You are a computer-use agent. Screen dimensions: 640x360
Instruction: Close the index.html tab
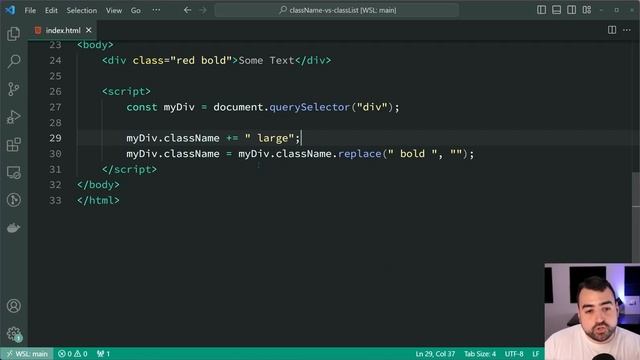tap(89, 30)
